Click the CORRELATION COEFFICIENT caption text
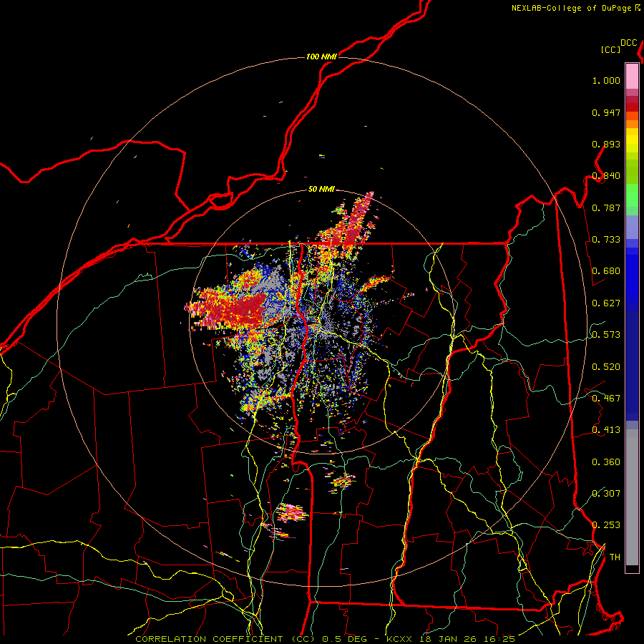This screenshot has height=644, width=644. pos(209,639)
